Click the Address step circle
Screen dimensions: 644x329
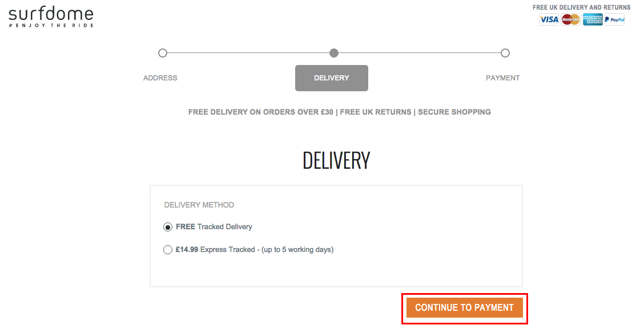point(163,53)
